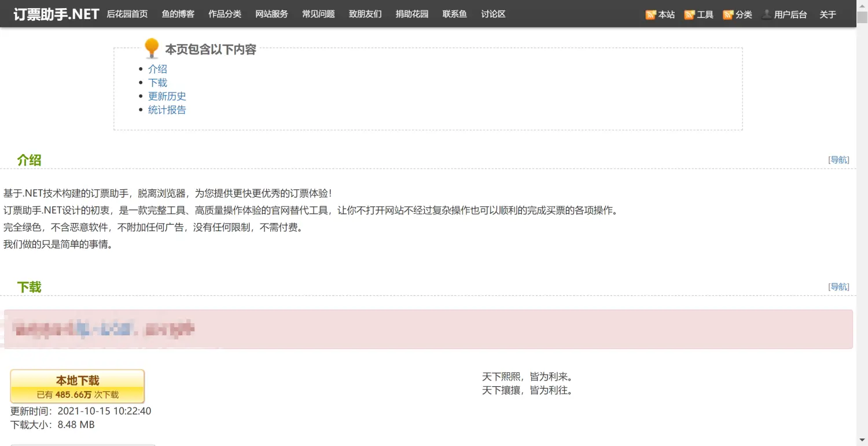Click the 下载 anchor link
This screenshot has height=446, width=868.
(x=157, y=82)
